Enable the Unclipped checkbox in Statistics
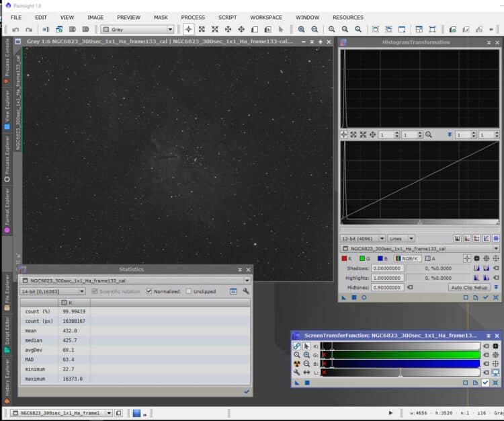504x421 pixels. (189, 291)
